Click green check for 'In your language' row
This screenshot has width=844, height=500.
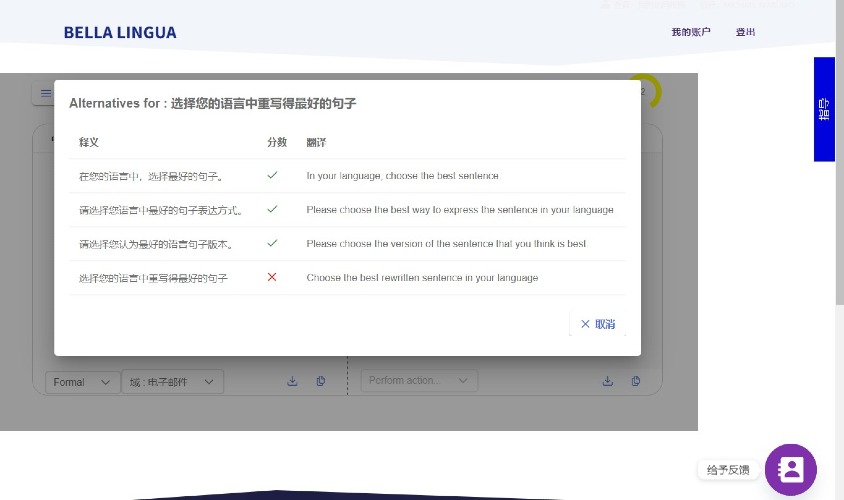coord(272,175)
